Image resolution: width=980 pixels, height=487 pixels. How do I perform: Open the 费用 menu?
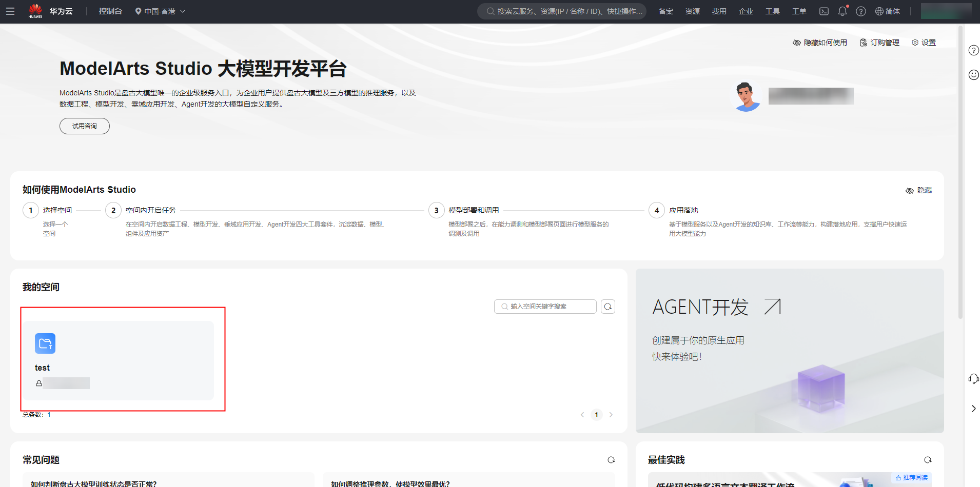coord(719,11)
